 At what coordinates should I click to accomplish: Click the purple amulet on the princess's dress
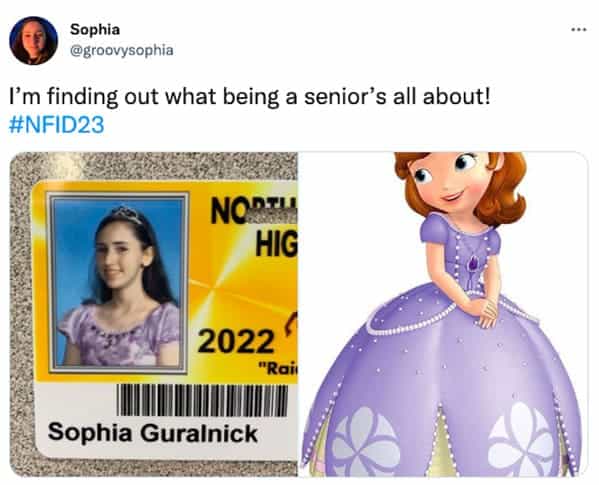(474, 263)
